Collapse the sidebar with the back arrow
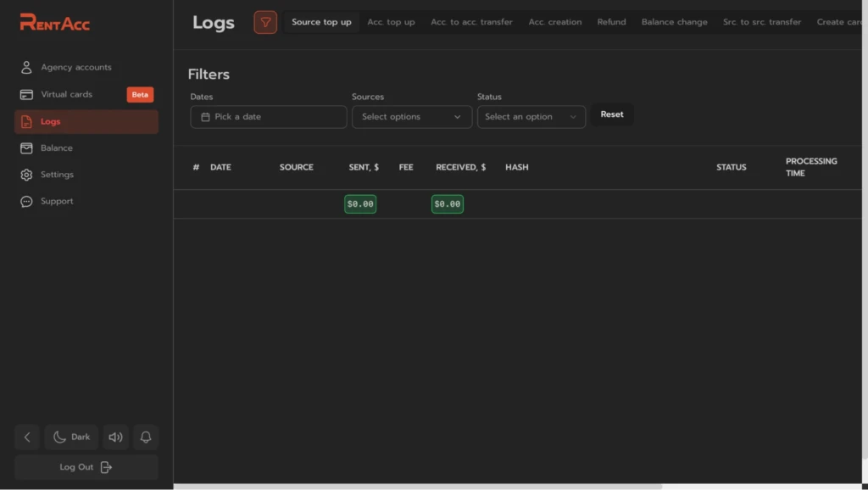This screenshot has height=490, width=868. coord(27,437)
